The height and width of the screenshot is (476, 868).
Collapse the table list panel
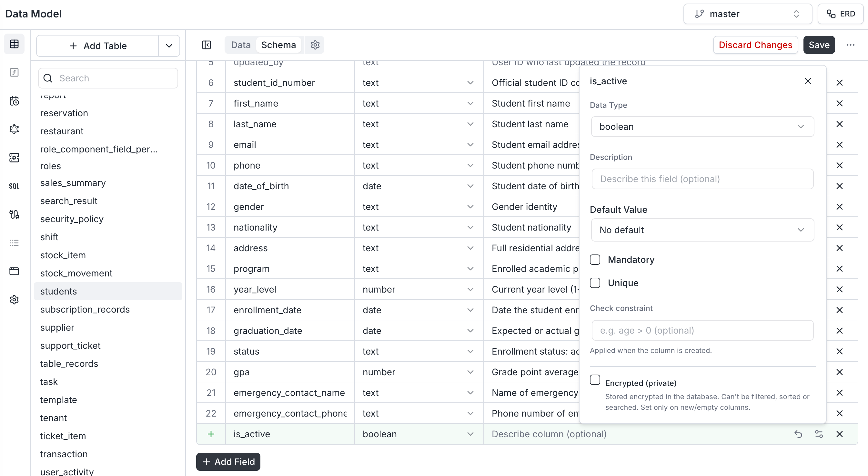pyautogui.click(x=207, y=45)
